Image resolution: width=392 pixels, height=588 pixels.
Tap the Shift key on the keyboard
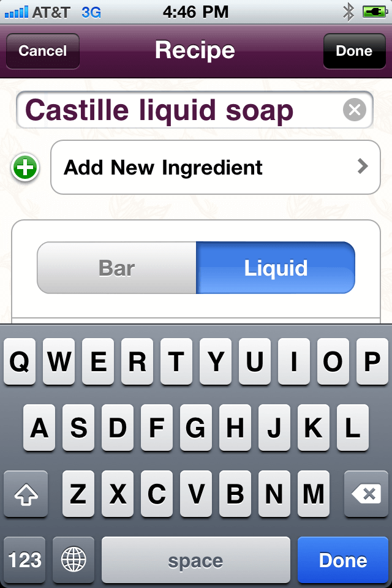pyautogui.click(x=26, y=494)
